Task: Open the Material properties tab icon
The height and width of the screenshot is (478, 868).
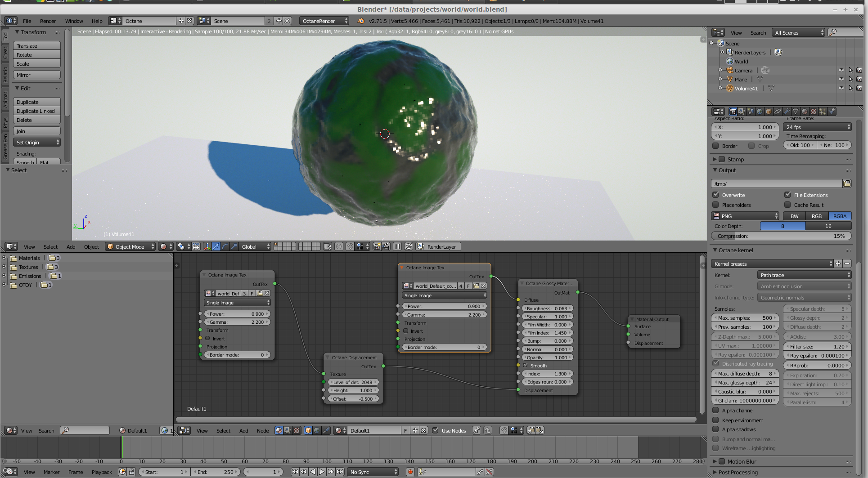Action: 805,112
